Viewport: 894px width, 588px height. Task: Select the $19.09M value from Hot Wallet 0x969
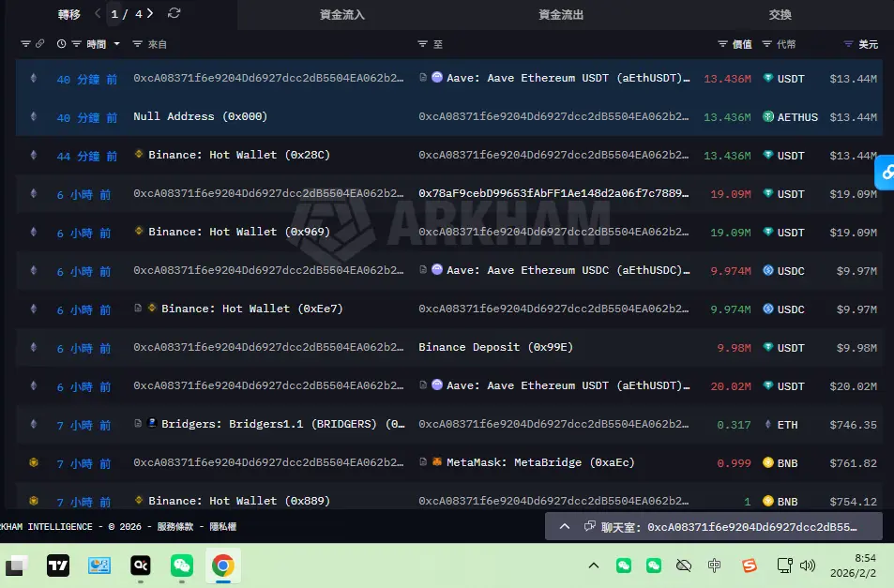[x=853, y=233]
